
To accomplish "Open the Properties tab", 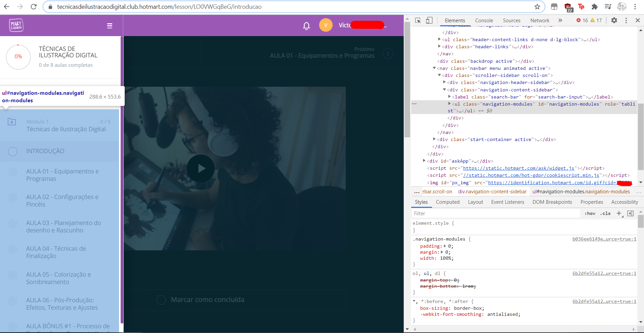I will (x=591, y=202).
